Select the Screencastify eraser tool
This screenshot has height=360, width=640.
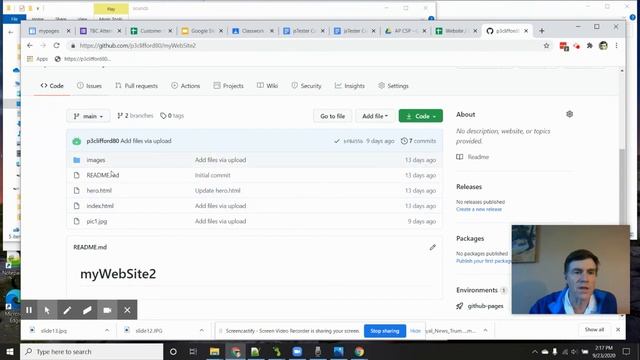click(87, 310)
